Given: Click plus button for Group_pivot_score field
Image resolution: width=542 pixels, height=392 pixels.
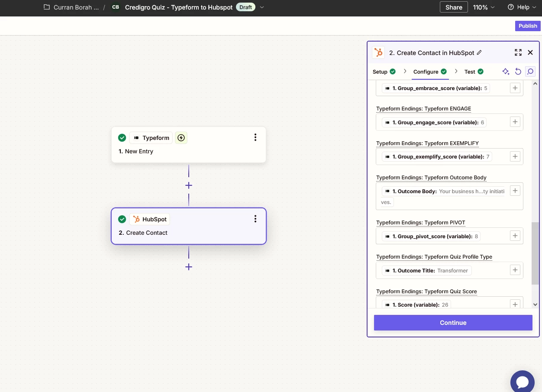Looking at the screenshot, I should (x=515, y=236).
